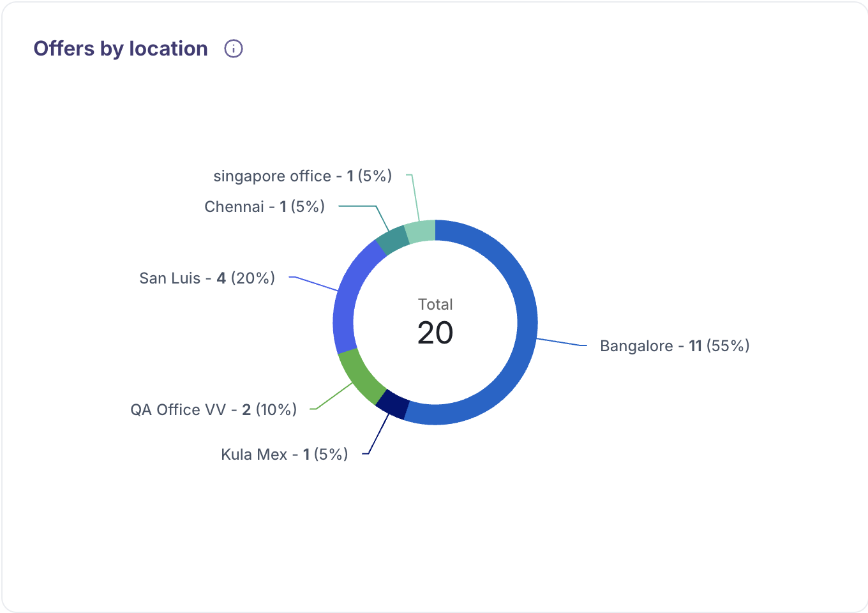The height and width of the screenshot is (613, 868).
Task: Click the Total text in donut center
Action: [x=435, y=305]
